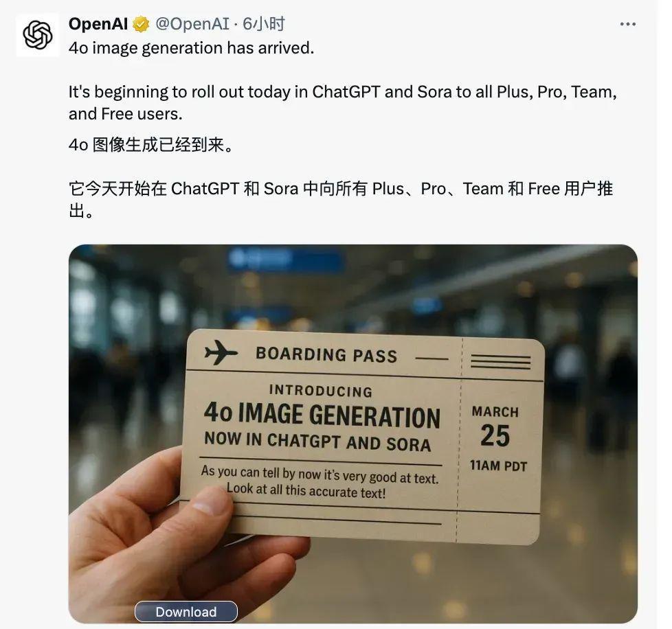
Task: Click the @OpenAI handle
Action: tap(192, 24)
